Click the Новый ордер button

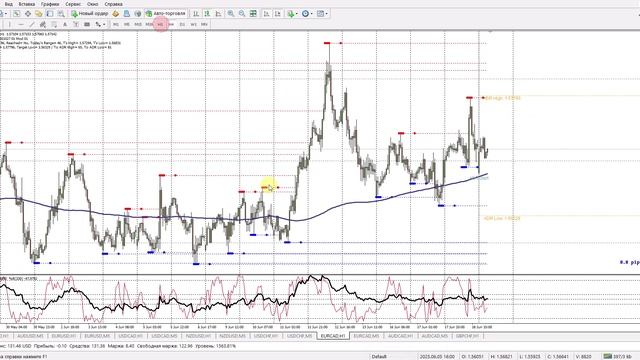(x=89, y=13)
